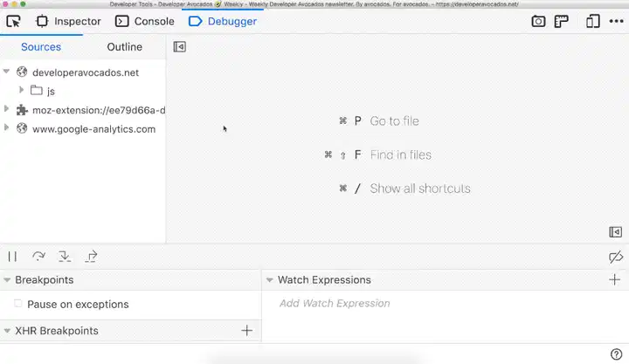Collapse the Breakpoints section
The height and width of the screenshot is (364, 629).
[x=7, y=280]
